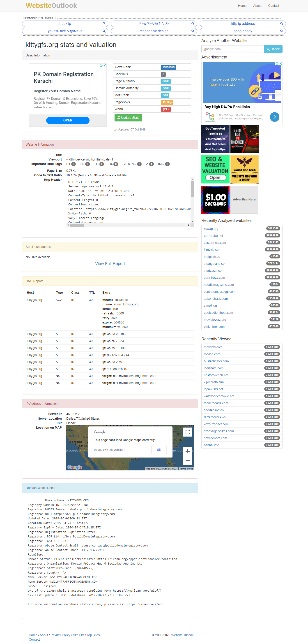This screenshot has height=644, width=308.
Task: Click the Google logo on the map
Action: (75, 467)
